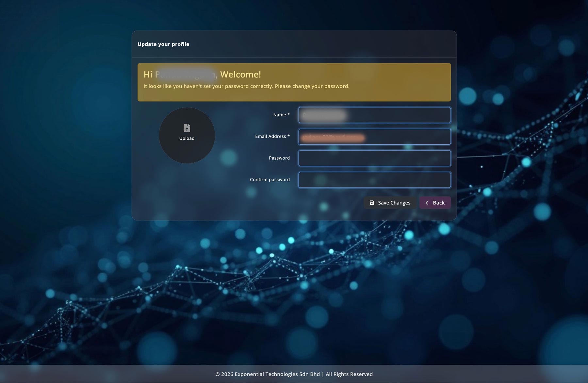Click the Upload text under the icon

click(x=187, y=138)
